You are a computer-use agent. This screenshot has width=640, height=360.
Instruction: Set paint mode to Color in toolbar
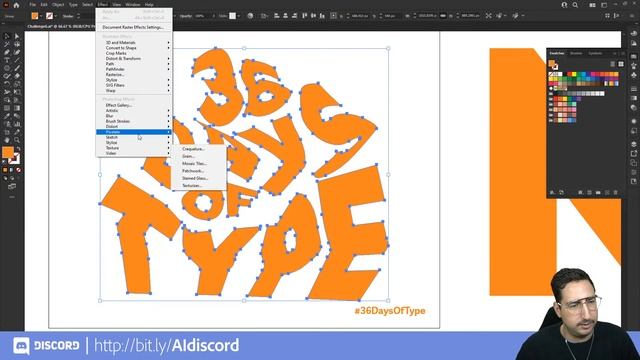coord(5,170)
